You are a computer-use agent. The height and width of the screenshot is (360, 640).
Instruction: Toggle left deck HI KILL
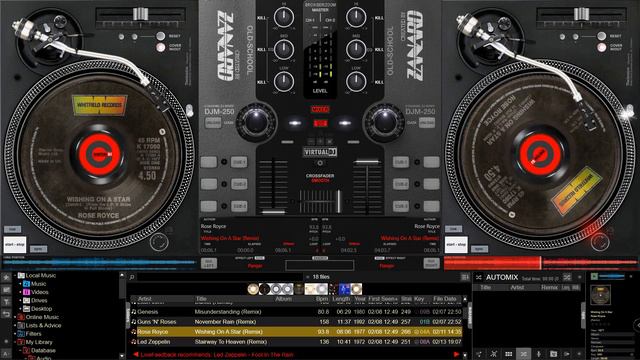261,18
